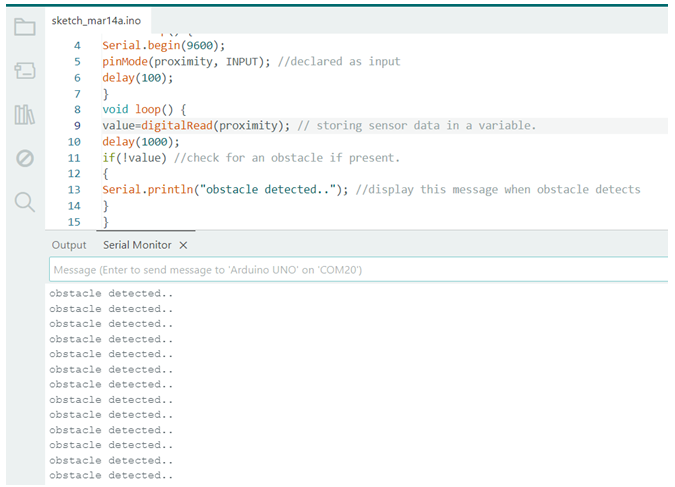Switch to the Serial Monitor tab
Image resolution: width=675 pixels, height=487 pixels.
pos(137,245)
